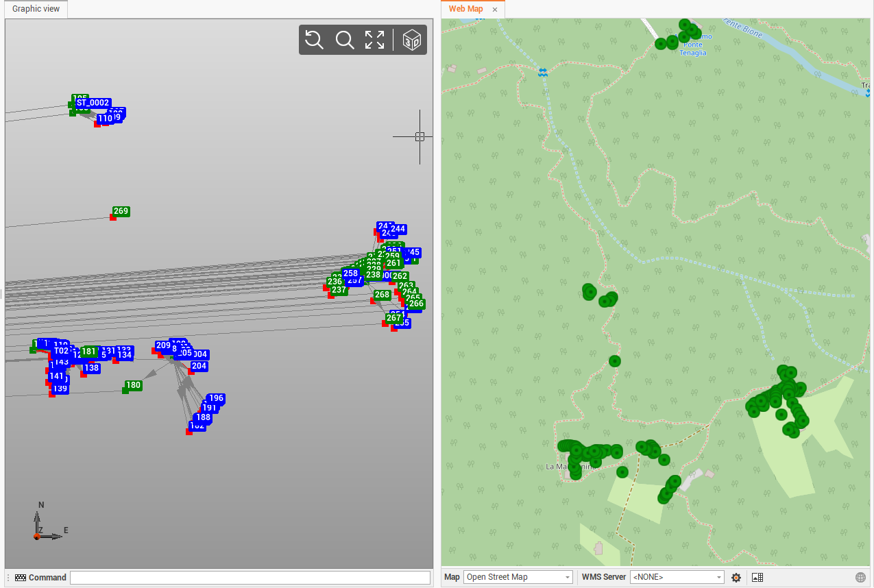Image resolution: width=874 pixels, height=588 pixels.
Task: Select the Web Map tab
Action: click(x=465, y=9)
